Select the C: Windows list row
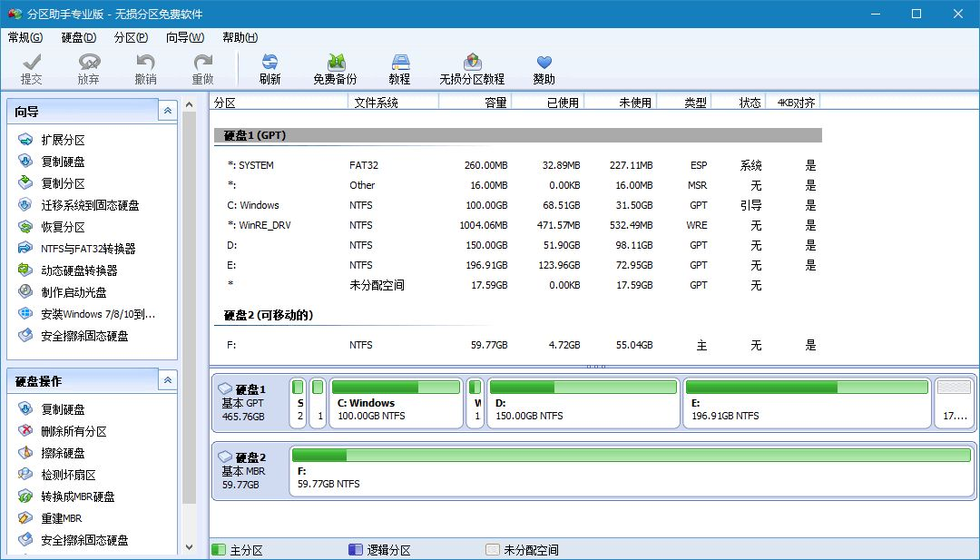 pyautogui.click(x=517, y=205)
